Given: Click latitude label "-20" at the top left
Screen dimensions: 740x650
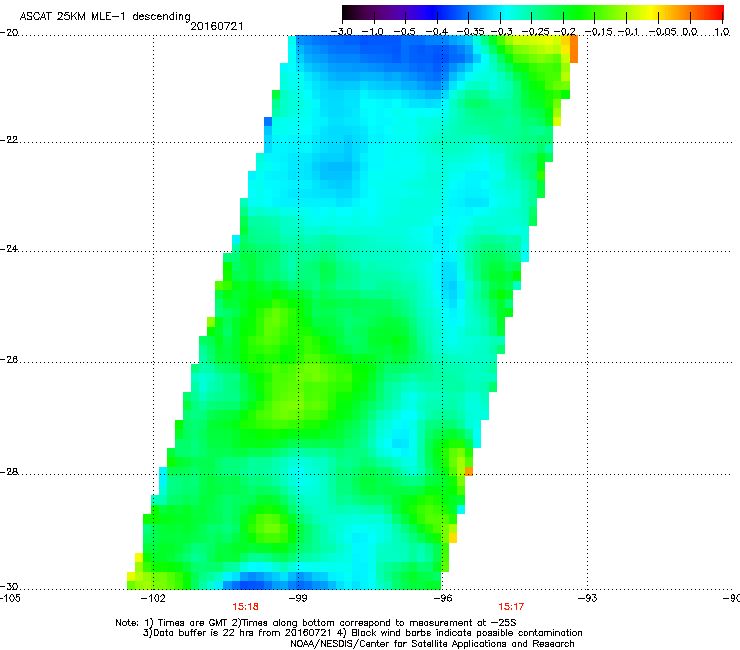Looking at the screenshot, I should pyautogui.click(x=9, y=33).
